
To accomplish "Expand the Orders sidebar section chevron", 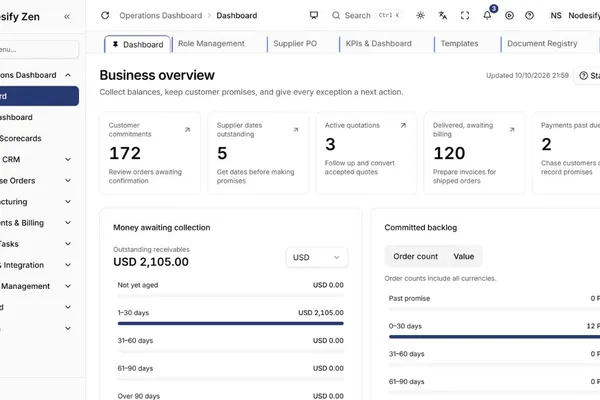I will [x=68, y=180].
